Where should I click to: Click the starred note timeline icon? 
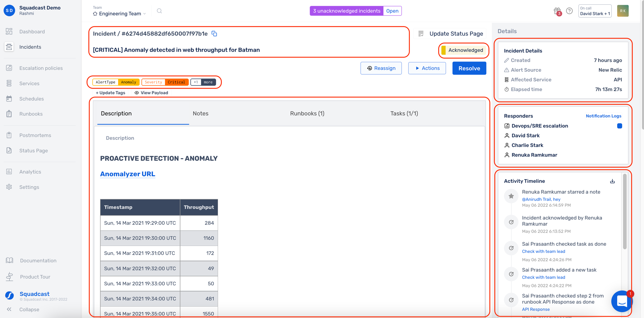pyautogui.click(x=511, y=196)
